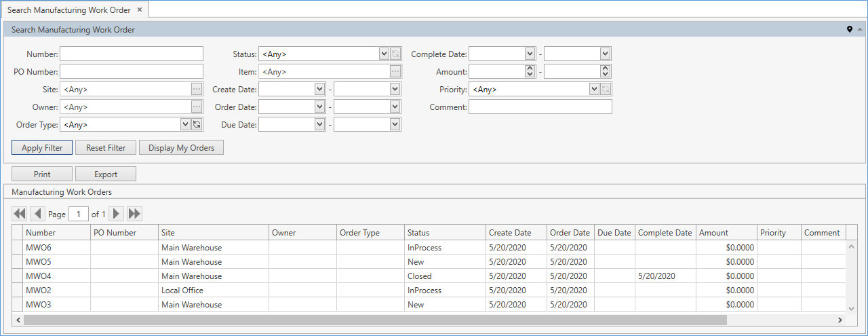Jump to the last results page

pyautogui.click(x=134, y=214)
